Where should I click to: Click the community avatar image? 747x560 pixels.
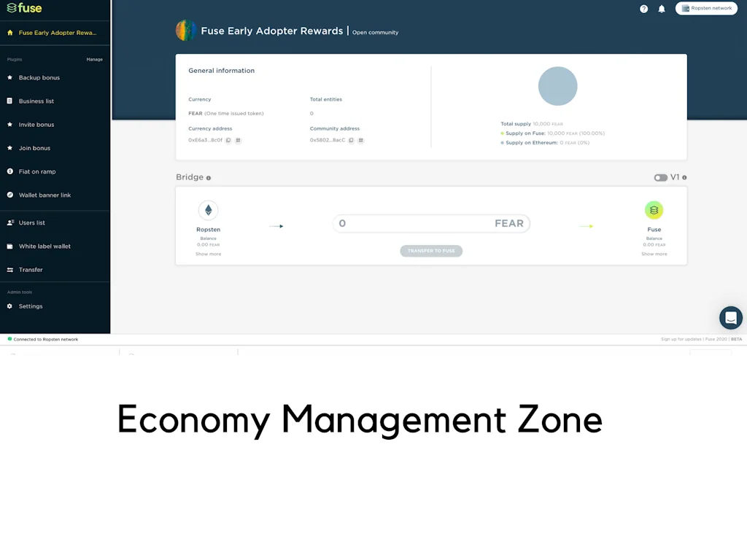pos(186,31)
